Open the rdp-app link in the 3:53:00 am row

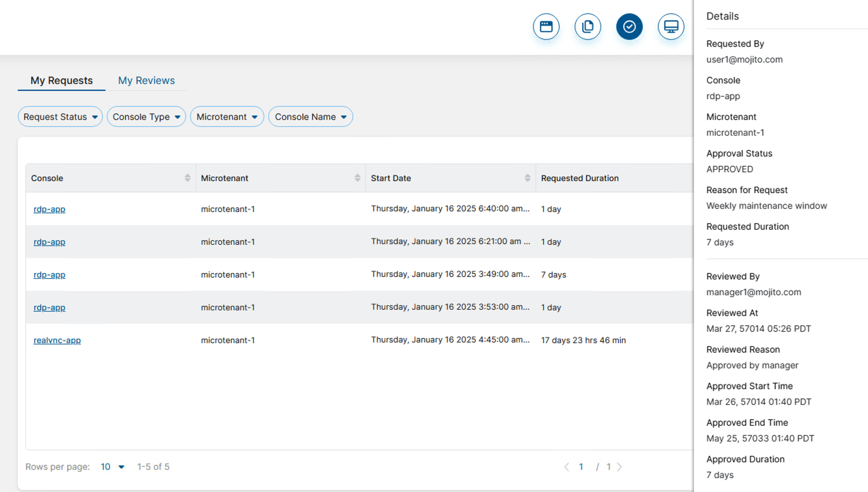[49, 307]
